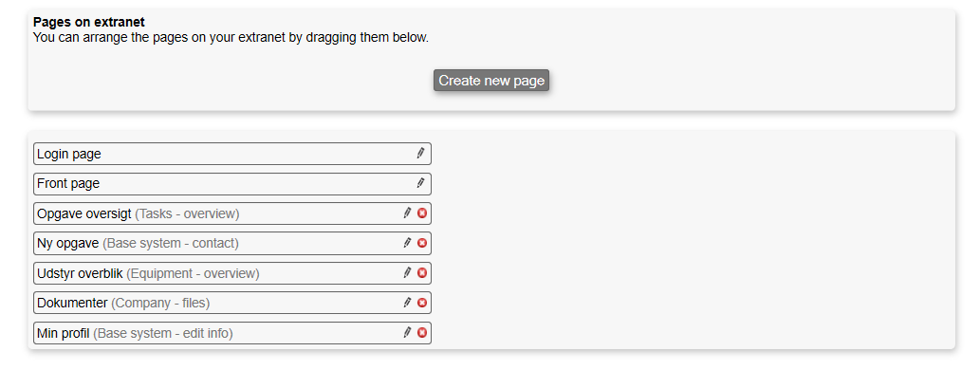Edit the Udstyr overblik page
This screenshot has height=370, width=980.
tap(408, 272)
